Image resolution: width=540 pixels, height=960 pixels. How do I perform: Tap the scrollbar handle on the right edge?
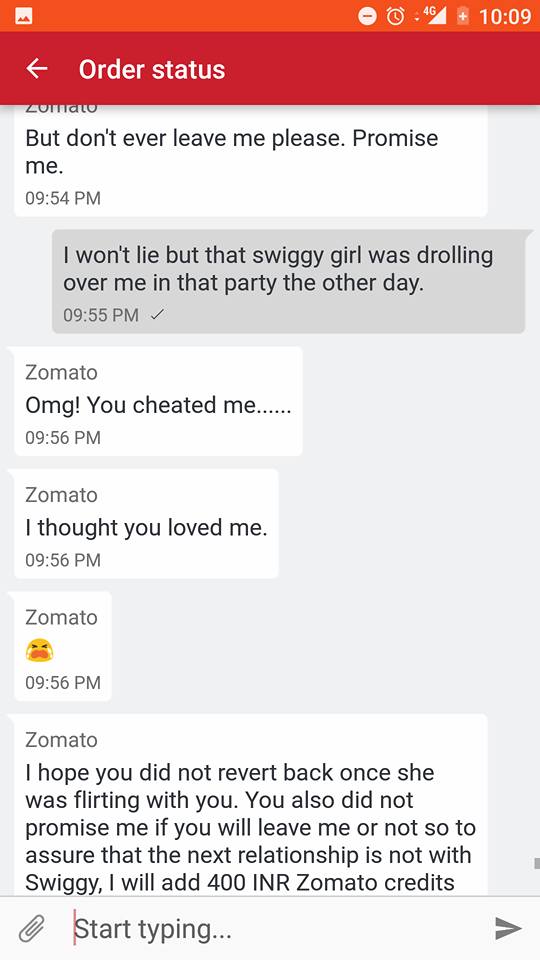[536, 863]
